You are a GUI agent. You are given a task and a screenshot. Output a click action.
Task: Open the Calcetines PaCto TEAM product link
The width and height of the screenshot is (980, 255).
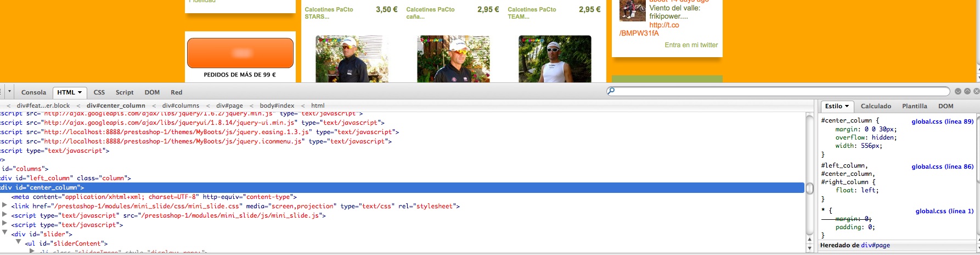532,13
